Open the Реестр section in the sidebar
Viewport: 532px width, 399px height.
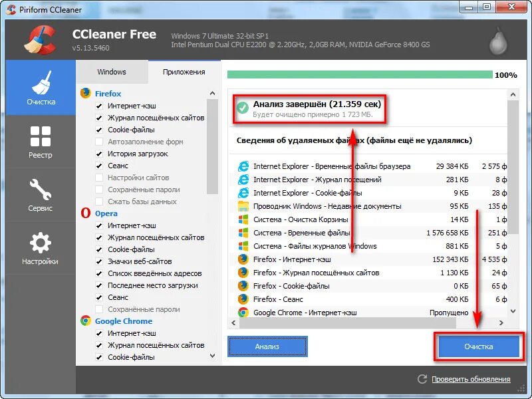click(41, 142)
